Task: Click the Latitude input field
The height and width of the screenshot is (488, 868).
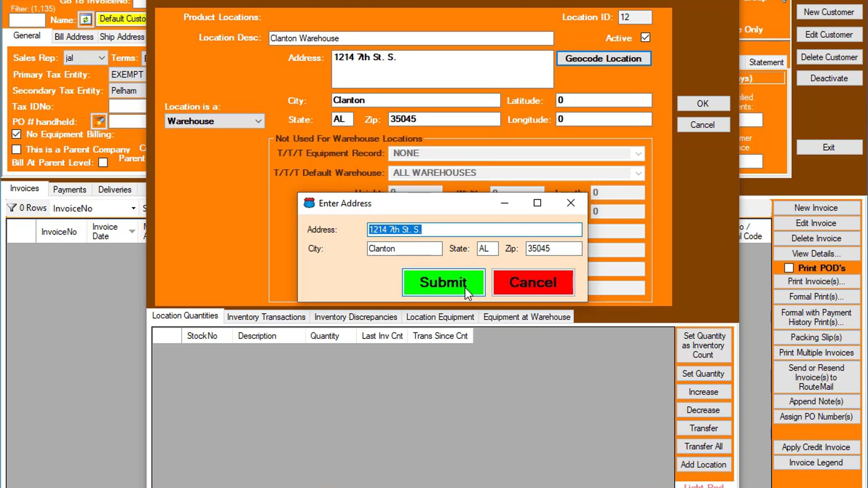Action: point(604,100)
